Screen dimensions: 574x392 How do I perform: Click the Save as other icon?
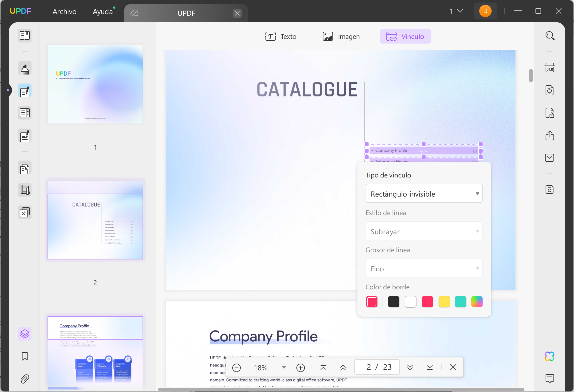click(550, 190)
